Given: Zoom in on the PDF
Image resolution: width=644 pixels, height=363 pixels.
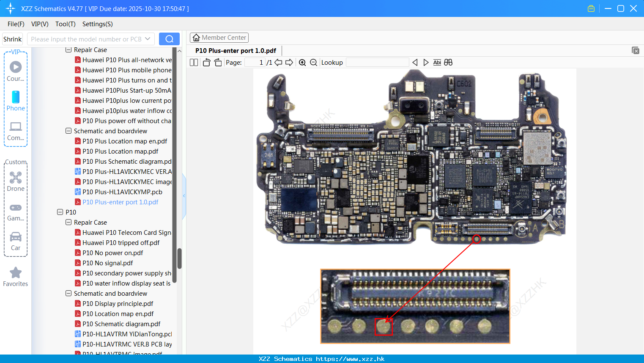Looking at the screenshot, I should tap(302, 63).
